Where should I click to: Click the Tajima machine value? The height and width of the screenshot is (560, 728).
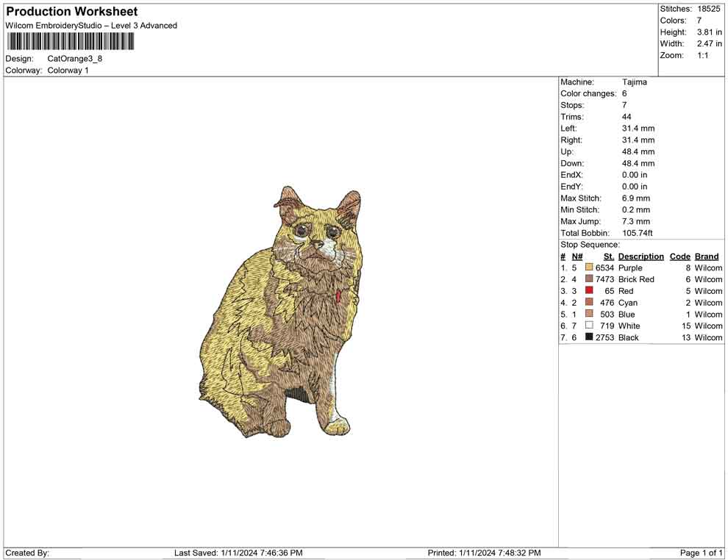pyautogui.click(x=634, y=82)
